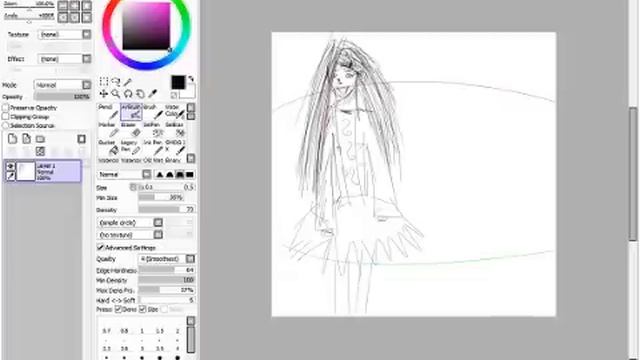Click the Max Dens Prs slider

[x=167, y=290]
